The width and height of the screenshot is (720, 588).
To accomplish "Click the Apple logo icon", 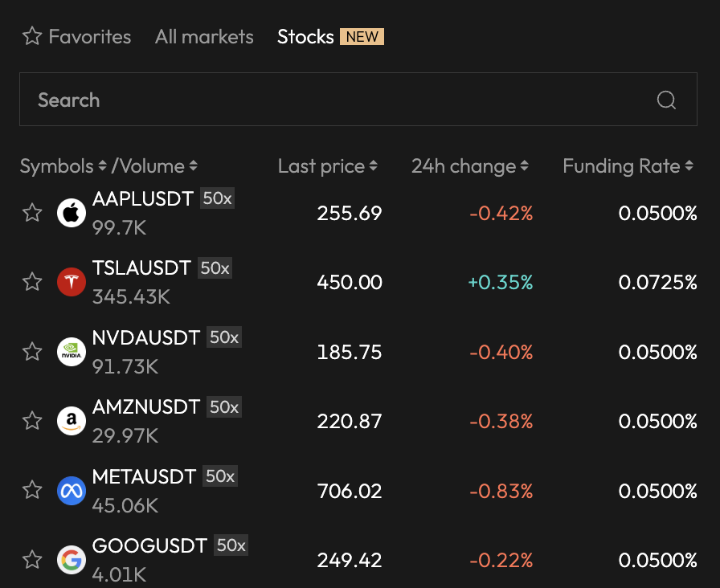I will [x=72, y=213].
